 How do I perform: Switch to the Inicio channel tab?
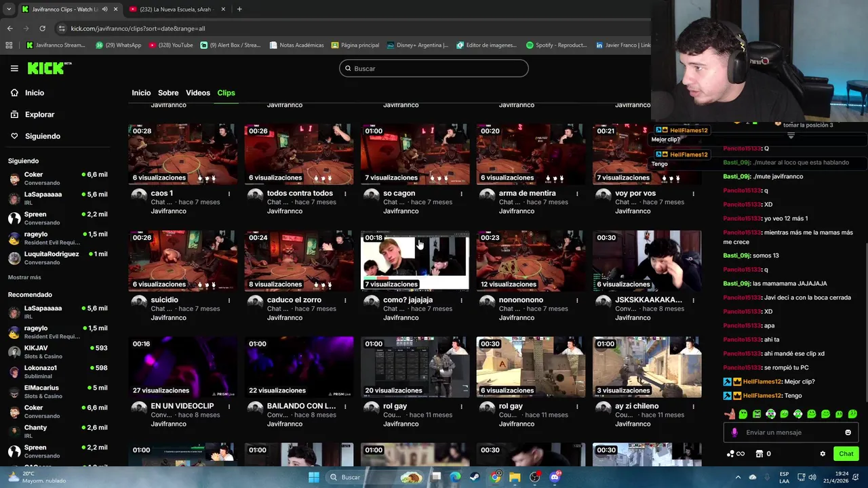141,93
